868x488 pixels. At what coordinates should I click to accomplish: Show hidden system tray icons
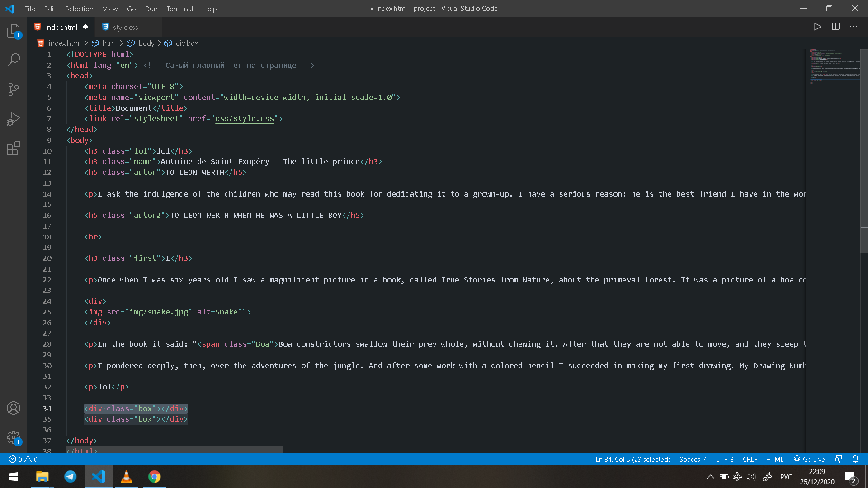(711, 477)
